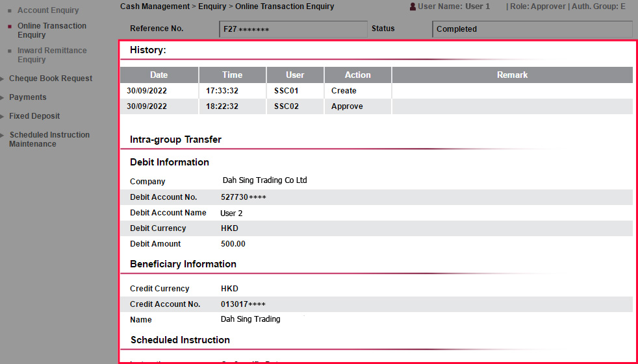Viewport: 638px width, 364px height.
Task: Click debit account name User 2
Action: click(231, 213)
